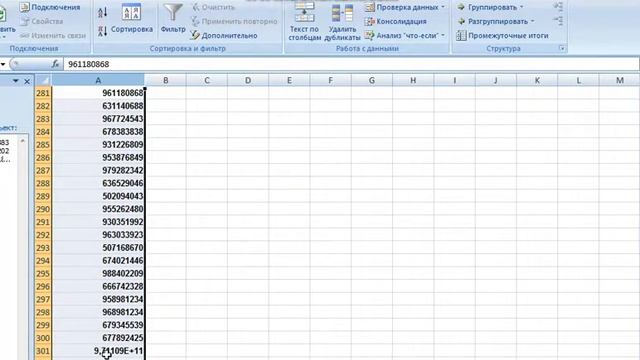The width and height of the screenshot is (640, 360).
Task: Select column D header
Action: [248, 80]
